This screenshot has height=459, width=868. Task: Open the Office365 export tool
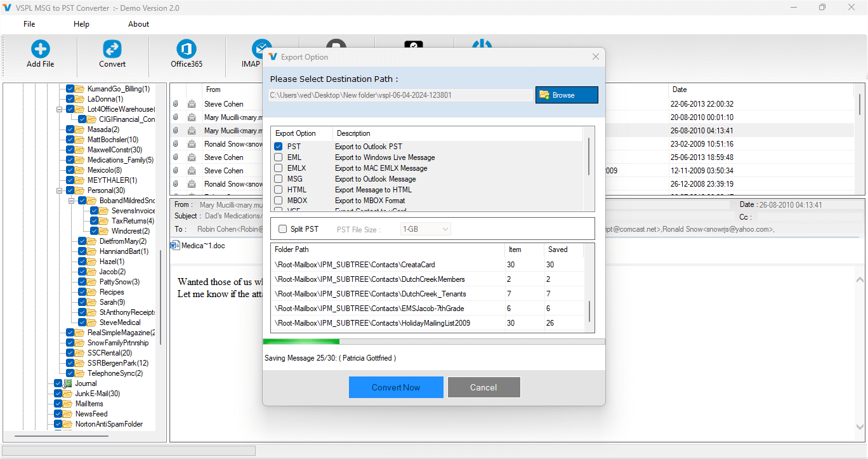point(187,50)
